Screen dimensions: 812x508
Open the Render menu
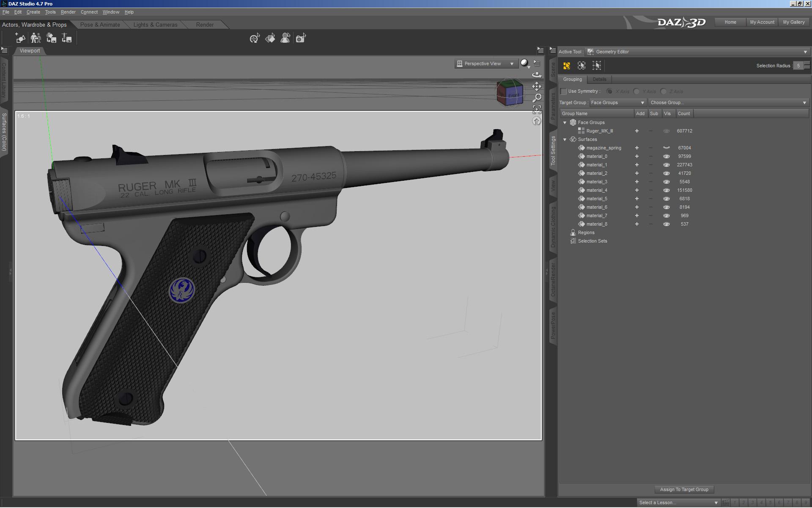click(x=68, y=12)
